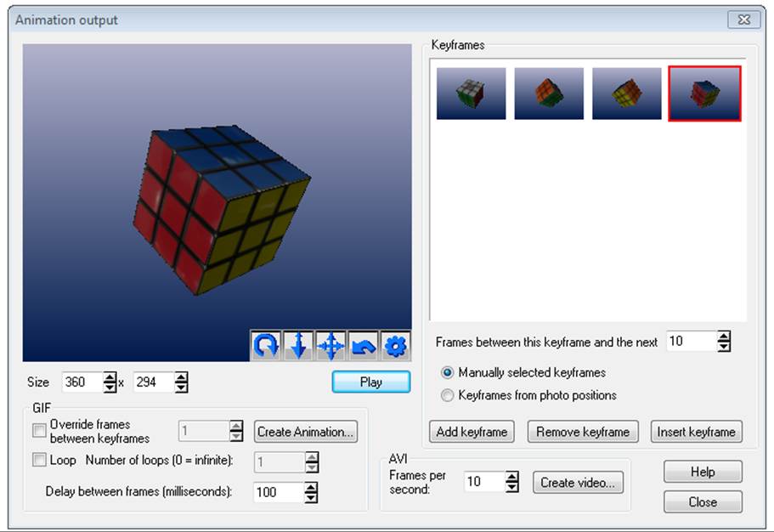774x532 pixels.
Task: Enable Override frames between keyframes checkbox
Action: click(39, 431)
